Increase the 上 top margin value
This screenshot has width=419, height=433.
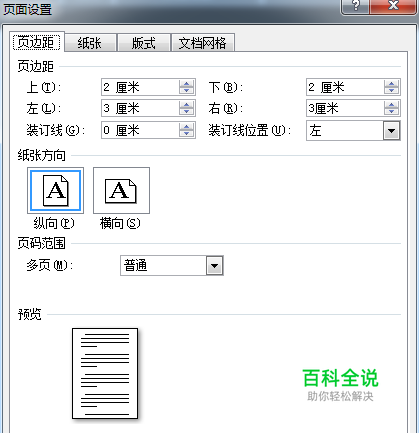[x=186, y=84]
